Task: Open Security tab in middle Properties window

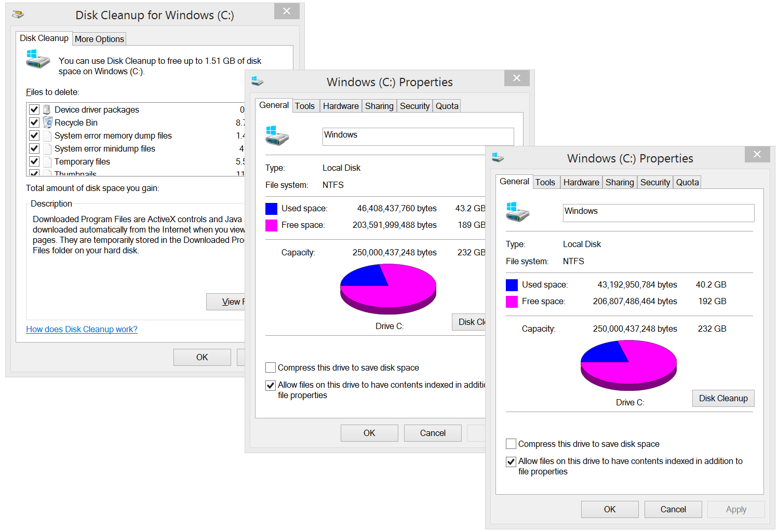Action: pyautogui.click(x=414, y=106)
